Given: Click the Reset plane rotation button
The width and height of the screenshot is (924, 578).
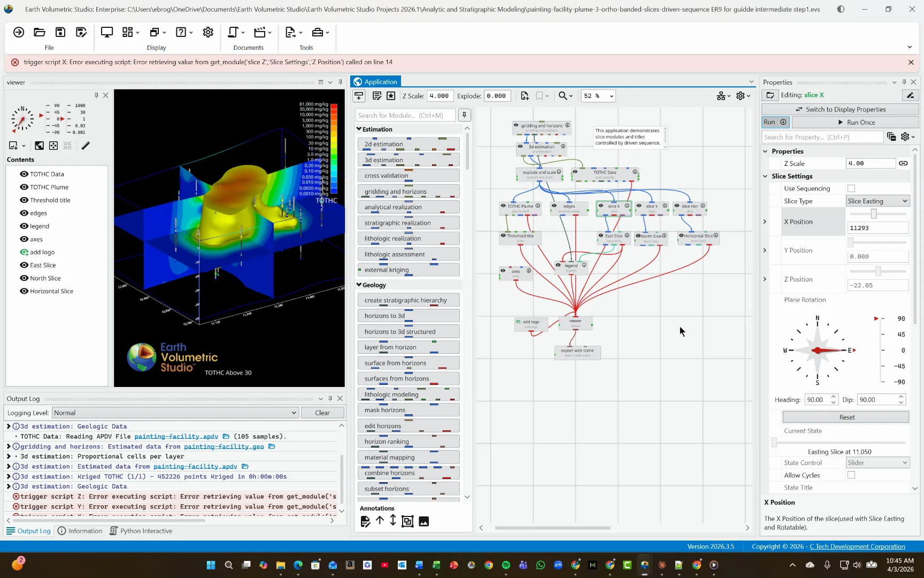Looking at the screenshot, I should pos(846,417).
